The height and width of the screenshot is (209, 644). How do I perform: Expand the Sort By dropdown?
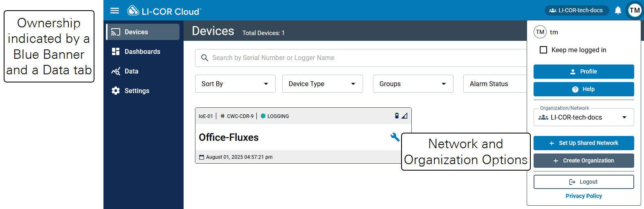click(x=235, y=84)
